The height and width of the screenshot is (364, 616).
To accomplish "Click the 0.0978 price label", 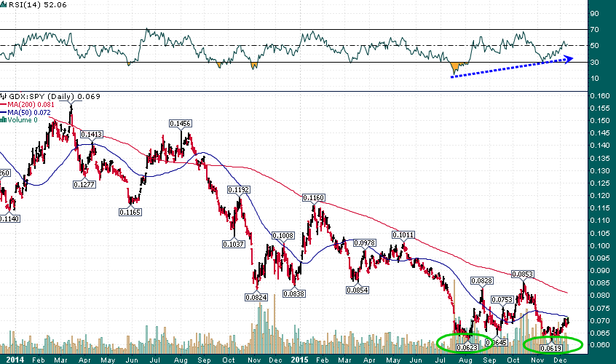I will click(365, 243).
